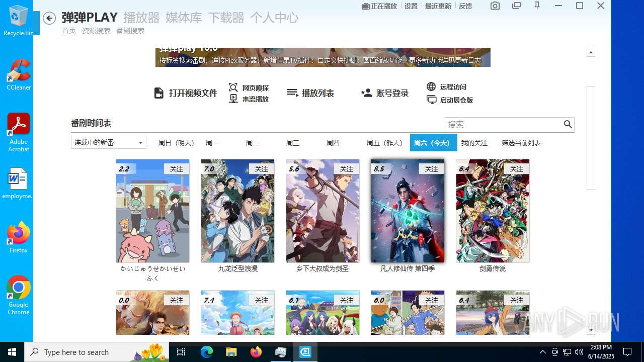Expand the 连载中的新番 dropdown
The height and width of the screenshot is (362, 644).
tap(109, 142)
